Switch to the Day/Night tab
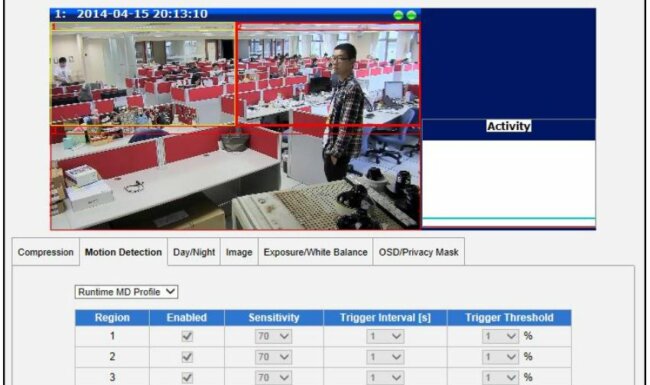The width and height of the screenshot is (650, 385). tap(194, 252)
